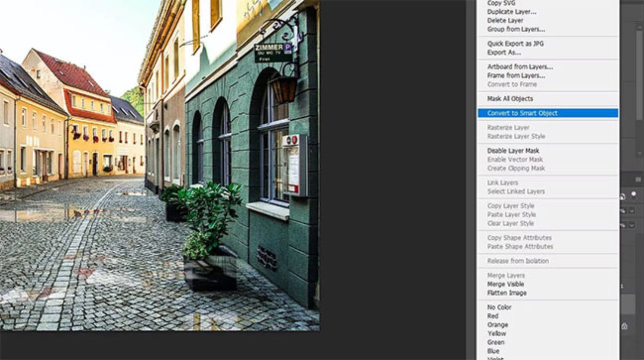The image size is (644, 360).
Task: Click the street photo canvas image
Action: (159, 165)
